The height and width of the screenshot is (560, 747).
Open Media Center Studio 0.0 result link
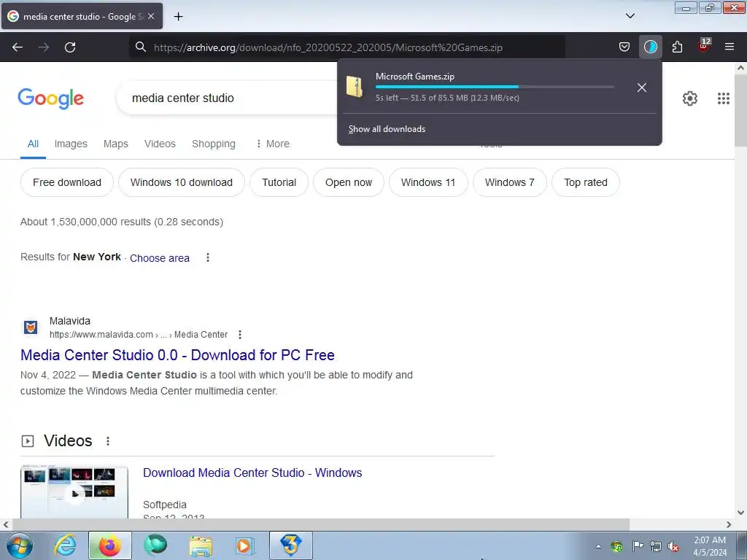coord(177,355)
